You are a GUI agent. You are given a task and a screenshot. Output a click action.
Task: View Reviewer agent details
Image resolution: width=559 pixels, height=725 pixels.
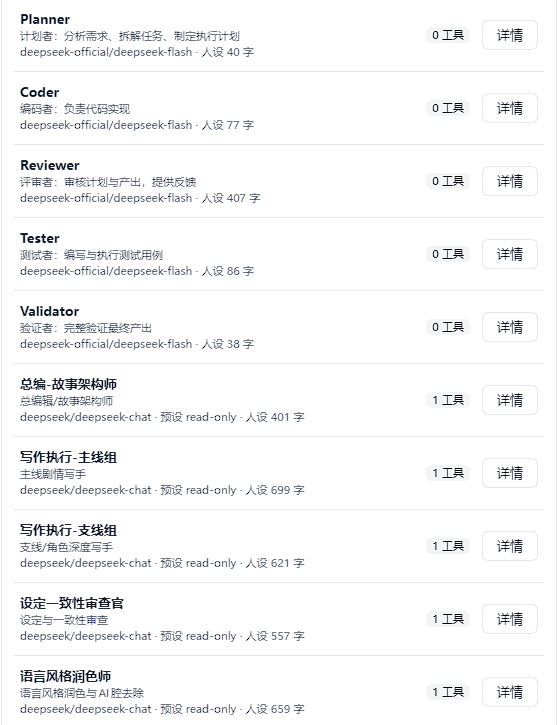click(510, 181)
